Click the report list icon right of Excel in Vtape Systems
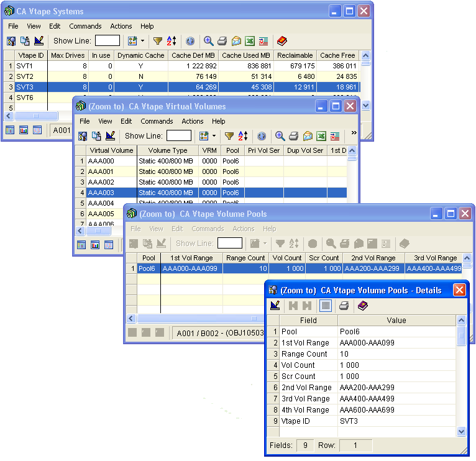The height and width of the screenshot is (461, 476). coord(263,41)
